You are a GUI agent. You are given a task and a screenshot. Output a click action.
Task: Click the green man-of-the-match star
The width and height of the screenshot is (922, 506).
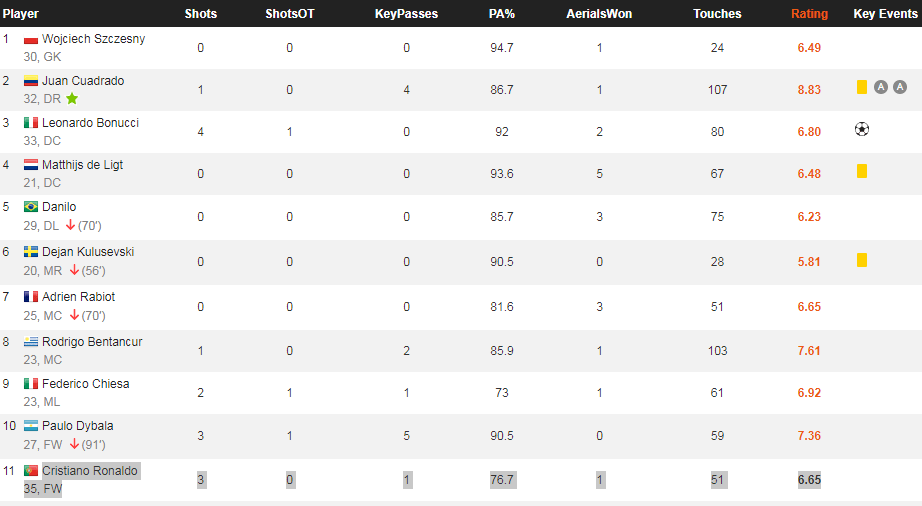click(72, 98)
